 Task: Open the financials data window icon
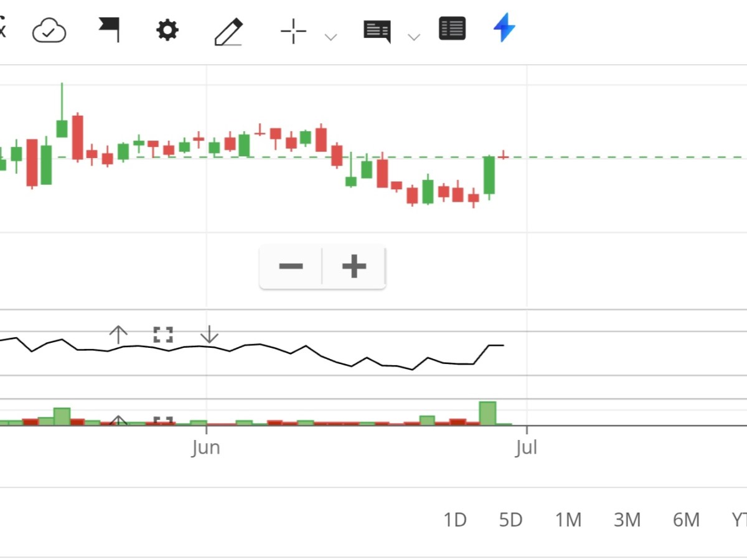452,29
